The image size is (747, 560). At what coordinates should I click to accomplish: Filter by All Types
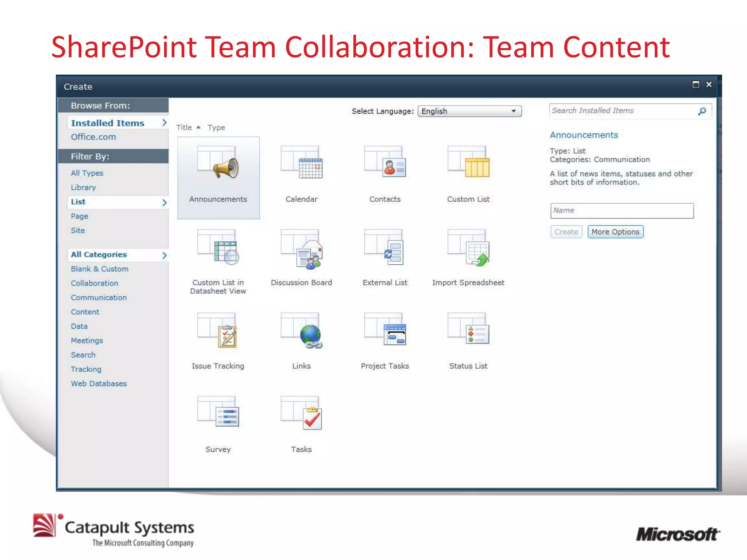[x=87, y=173]
